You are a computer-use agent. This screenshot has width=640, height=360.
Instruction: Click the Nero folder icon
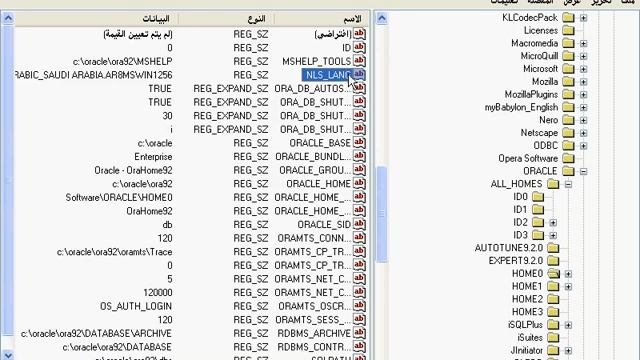point(568,120)
